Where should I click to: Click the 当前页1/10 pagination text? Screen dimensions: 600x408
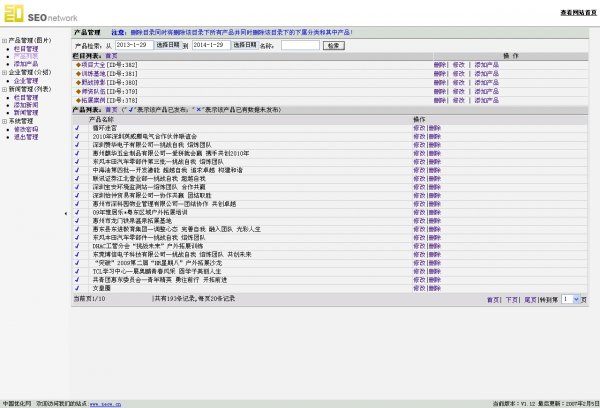point(89,299)
